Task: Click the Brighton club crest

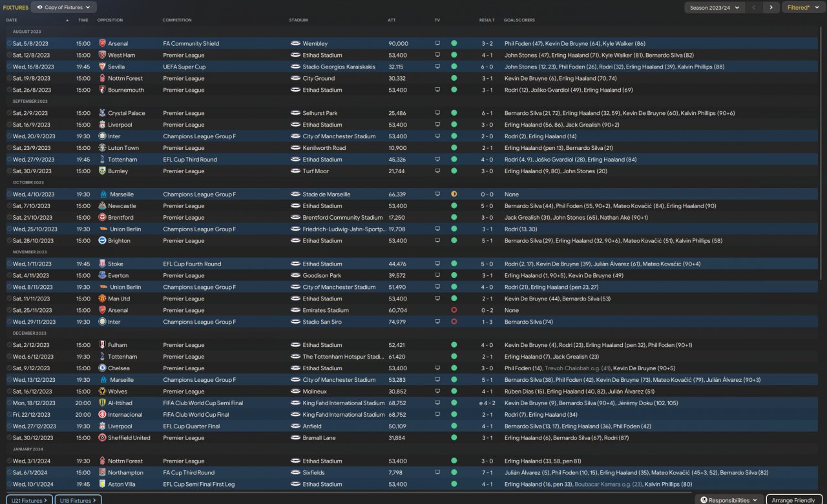Action: (102, 241)
